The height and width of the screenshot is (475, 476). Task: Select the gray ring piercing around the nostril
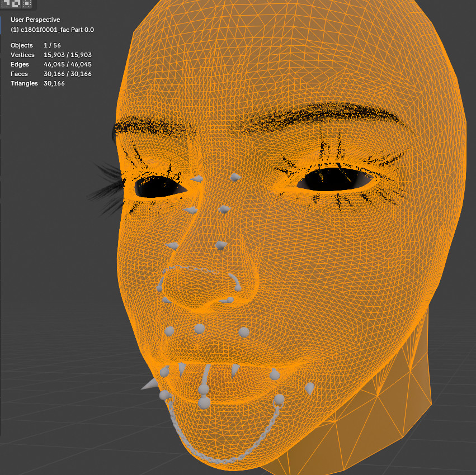[237, 282]
